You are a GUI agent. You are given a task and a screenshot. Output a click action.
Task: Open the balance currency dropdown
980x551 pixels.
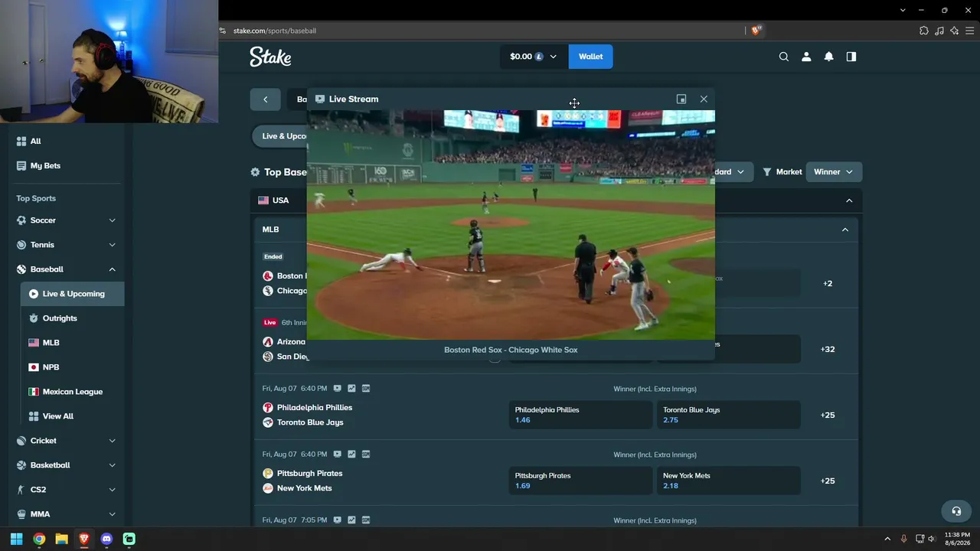tap(534, 57)
